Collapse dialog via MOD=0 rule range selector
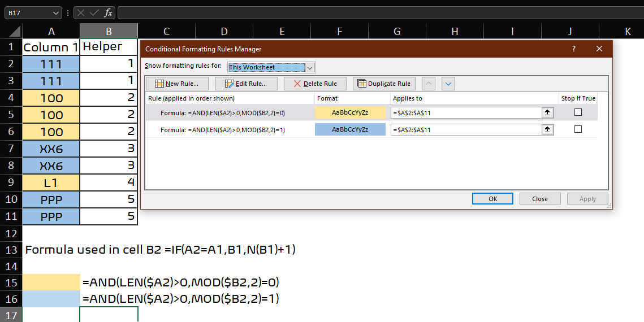The width and height of the screenshot is (644, 322). [547, 112]
